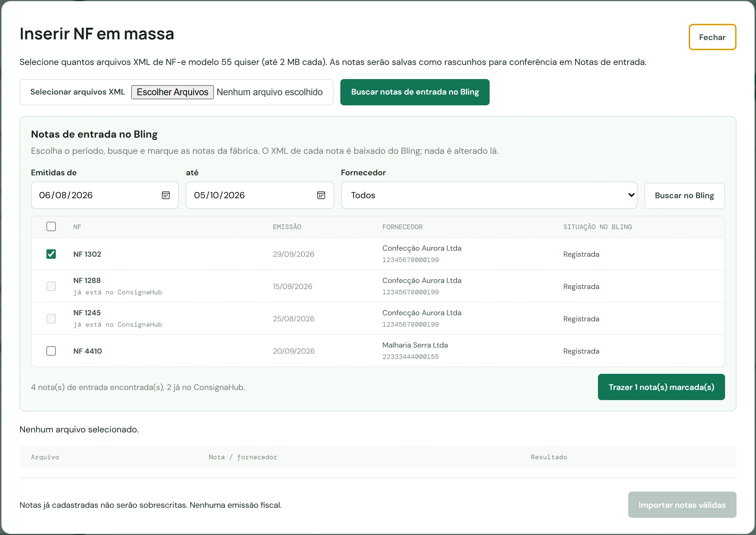756x535 pixels.
Task: Open calendar picker for até date
Action: [321, 195]
